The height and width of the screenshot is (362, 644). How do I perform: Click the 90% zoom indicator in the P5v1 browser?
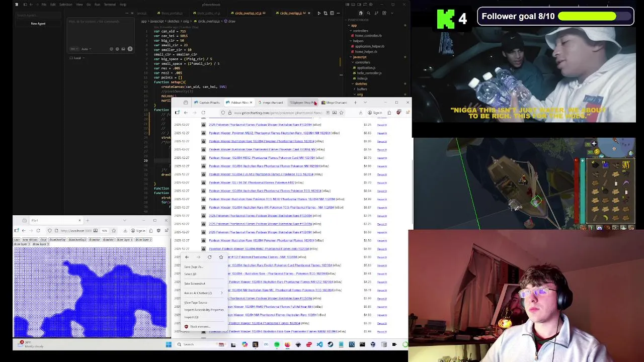pos(104,231)
